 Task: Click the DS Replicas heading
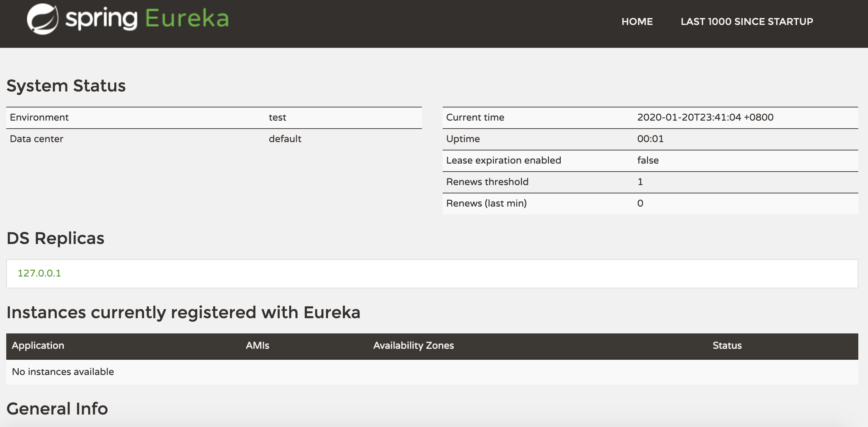[x=55, y=238]
